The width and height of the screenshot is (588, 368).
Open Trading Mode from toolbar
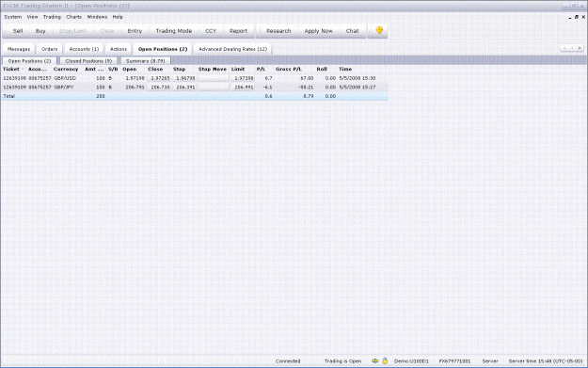[x=174, y=31]
